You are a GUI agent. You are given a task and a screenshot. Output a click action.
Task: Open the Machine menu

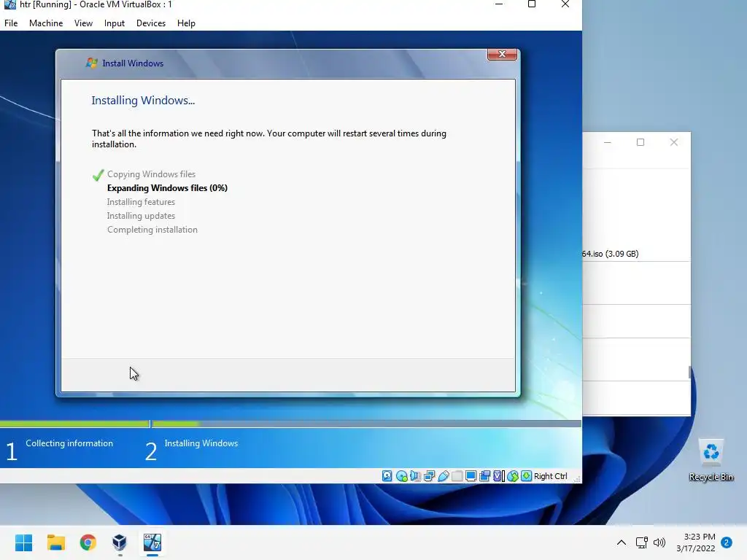(46, 23)
